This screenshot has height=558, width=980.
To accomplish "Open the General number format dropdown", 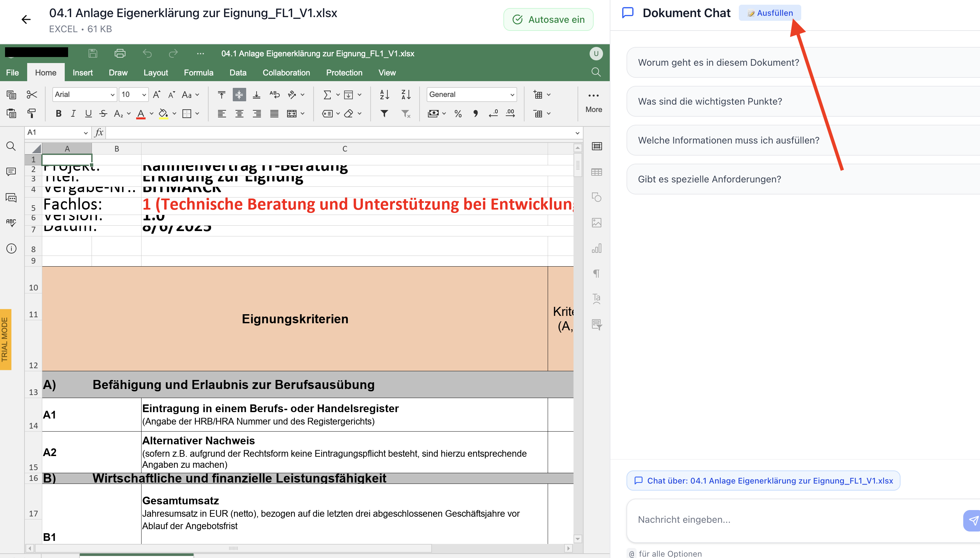I will point(472,95).
